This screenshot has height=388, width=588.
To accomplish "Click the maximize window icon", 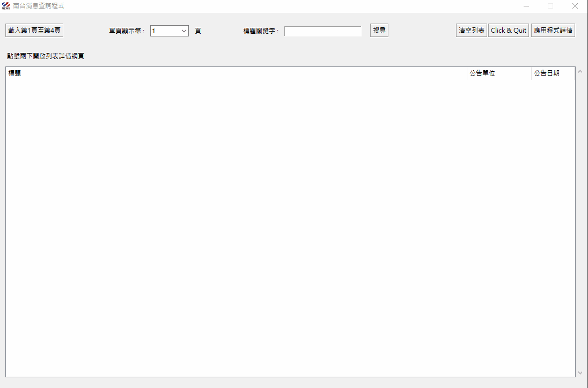I will (550, 6).
